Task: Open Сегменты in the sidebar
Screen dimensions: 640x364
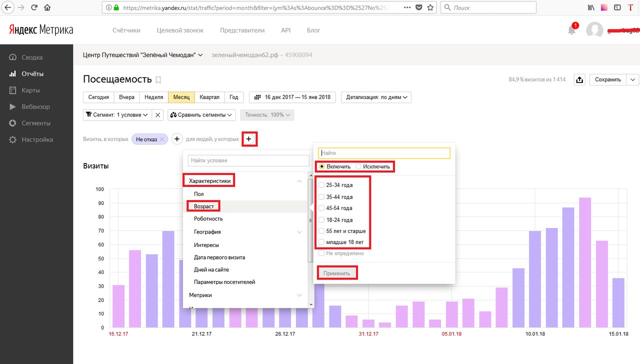Action: point(36,123)
